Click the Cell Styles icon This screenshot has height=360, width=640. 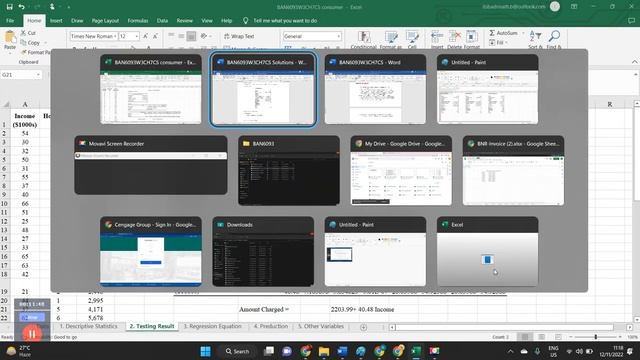[x=412, y=37]
